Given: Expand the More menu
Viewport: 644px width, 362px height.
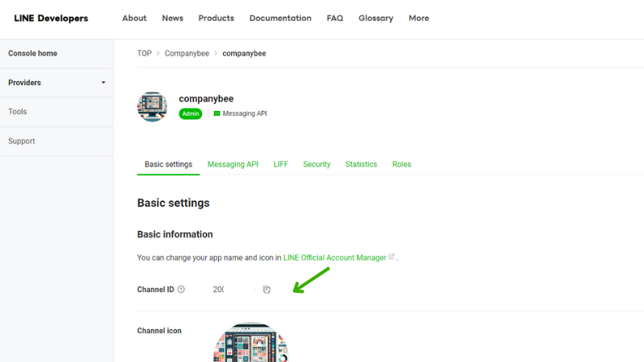Looking at the screenshot, I should tap(419, 18).
